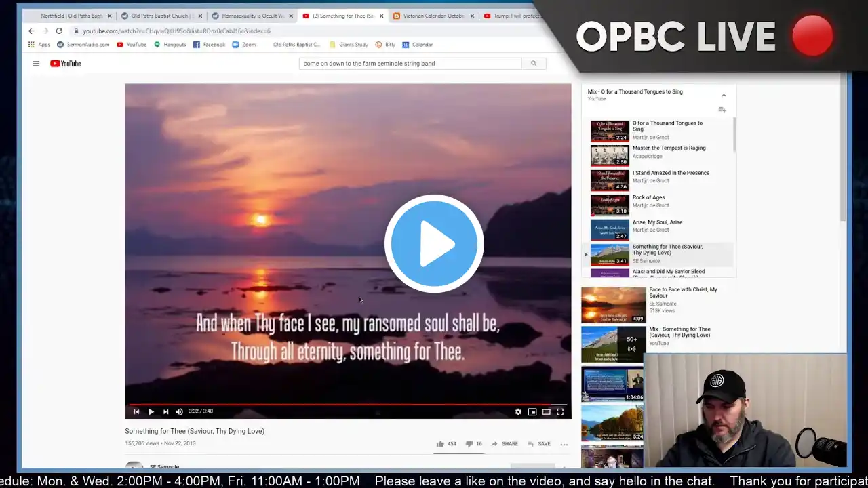Dislike the video with thumbs down
Image resolution: width=868 pixels, height=488 pixels.
click(473, 444)
